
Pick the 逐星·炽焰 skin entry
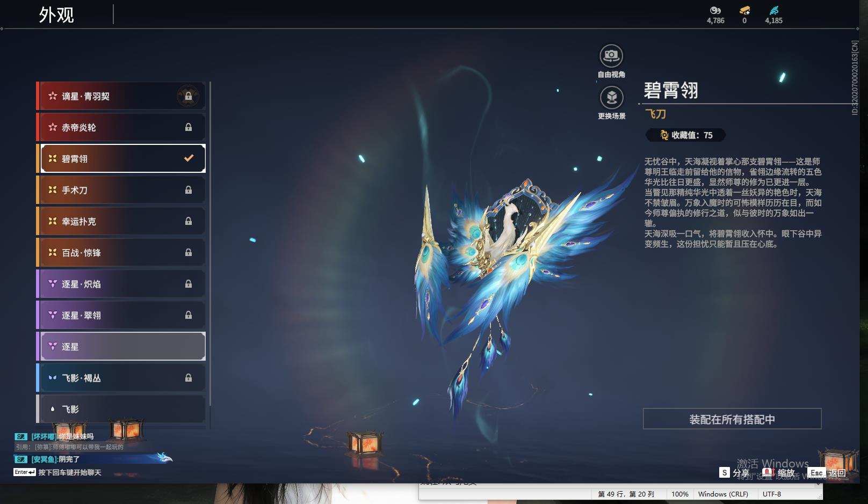[121, 284]
